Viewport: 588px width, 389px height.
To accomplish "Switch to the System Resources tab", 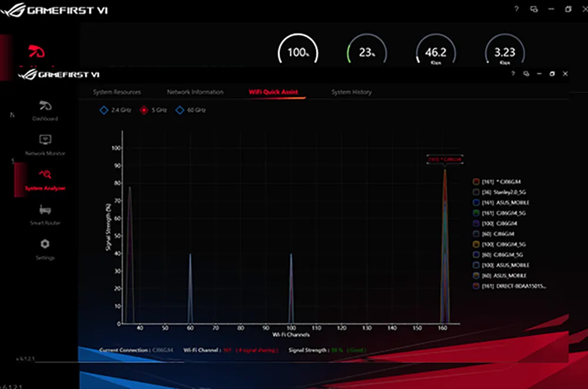I will (x=116, y=92).
